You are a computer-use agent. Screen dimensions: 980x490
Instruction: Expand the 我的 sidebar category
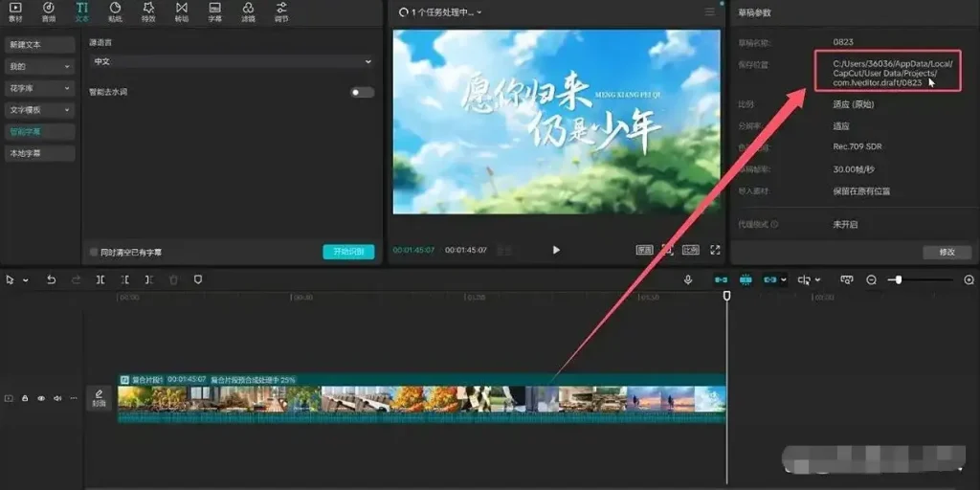pos(40,66)
